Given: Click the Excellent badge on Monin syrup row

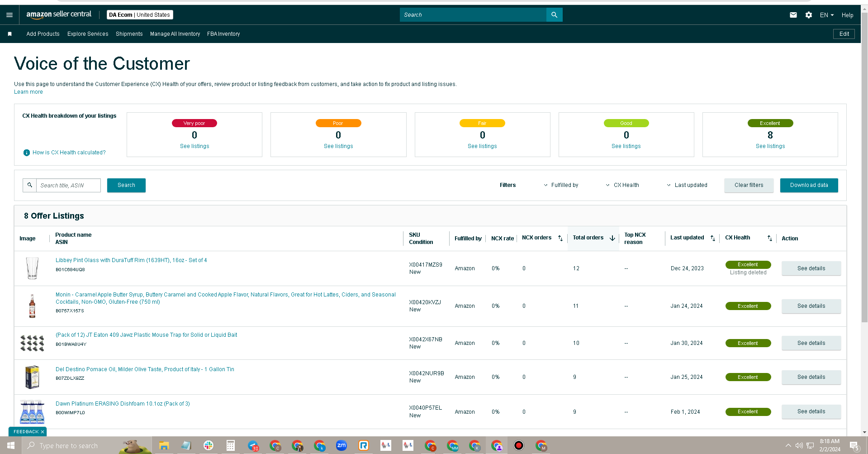Looking at the screenshot, I should [748, 306].
